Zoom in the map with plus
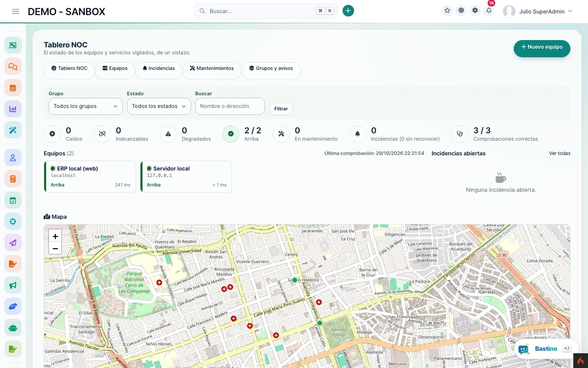588x368 pixels. (x=55, y=236)
